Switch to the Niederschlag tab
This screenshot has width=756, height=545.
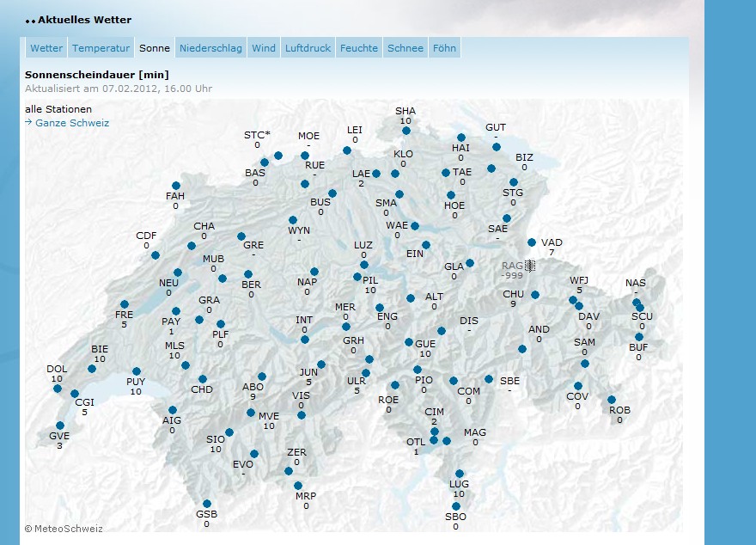(x=210, y=48)
